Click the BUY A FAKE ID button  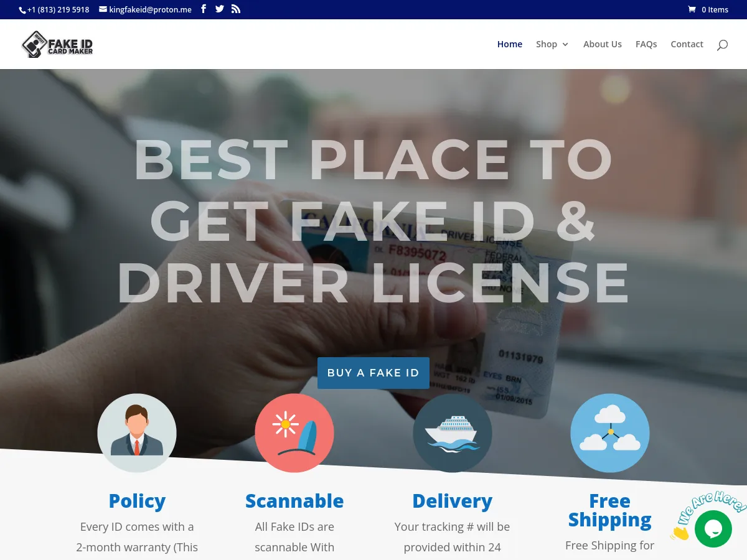373,373
